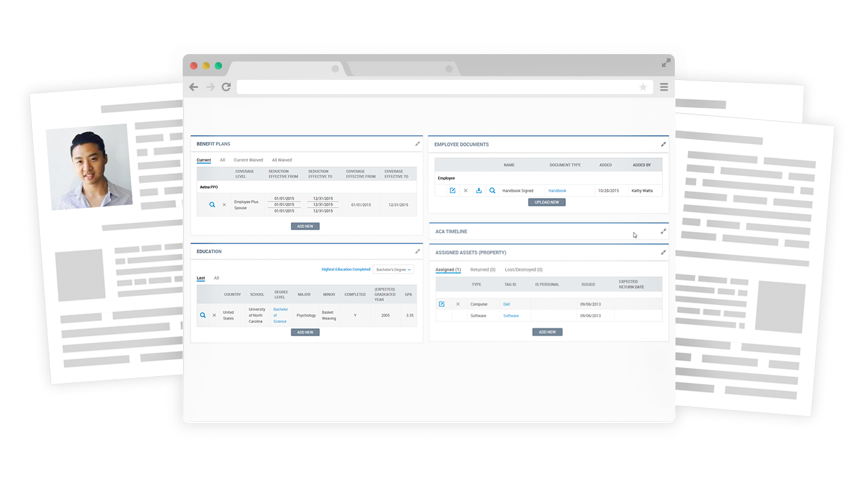Screen dimensions: 868x477
Task: Click the 2005 graduated year cell
Action: point(385,315)
